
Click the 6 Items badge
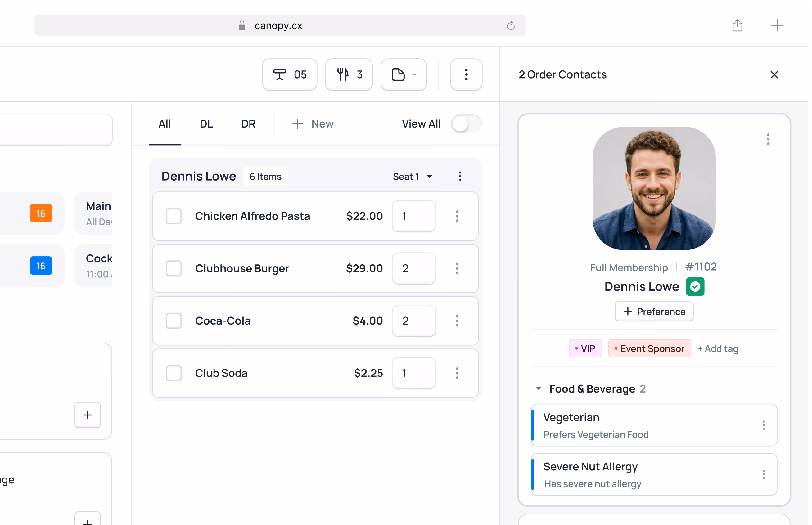(266, 177)
